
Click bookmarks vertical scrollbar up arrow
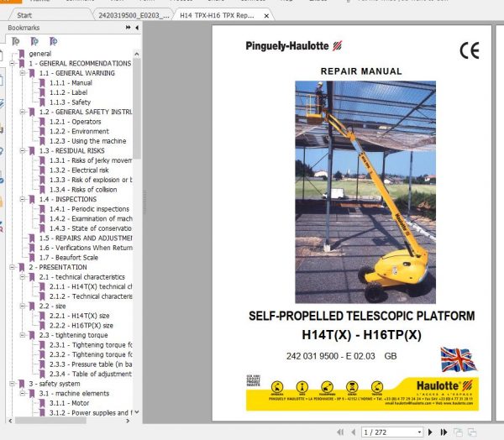click(x=137, y=54)
